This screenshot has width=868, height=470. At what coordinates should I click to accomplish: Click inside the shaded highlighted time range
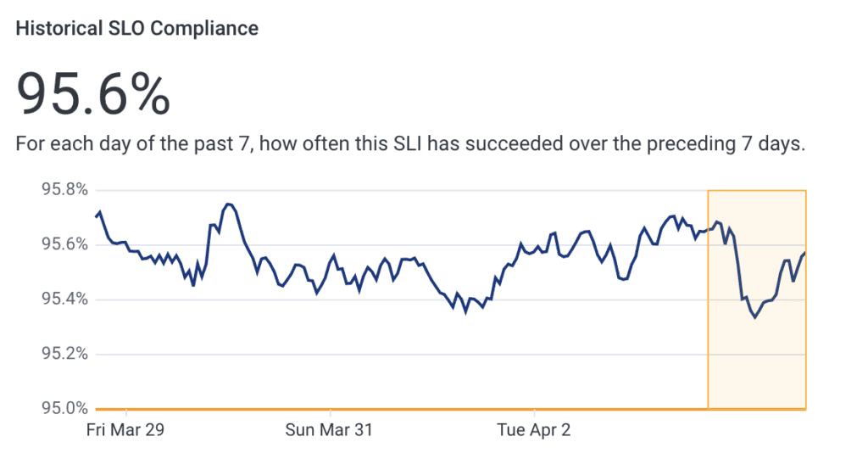(756, 365)
